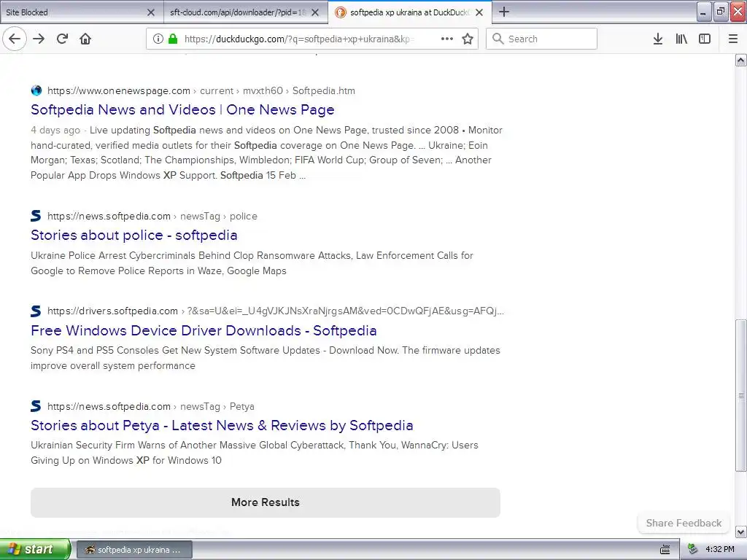Click the softpedia xp ukraina taskbar button

[x=134, y=550]
